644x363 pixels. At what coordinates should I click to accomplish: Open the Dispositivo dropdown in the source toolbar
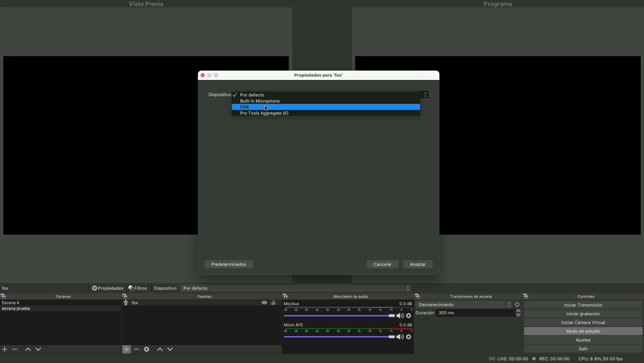tap(296, 288)
